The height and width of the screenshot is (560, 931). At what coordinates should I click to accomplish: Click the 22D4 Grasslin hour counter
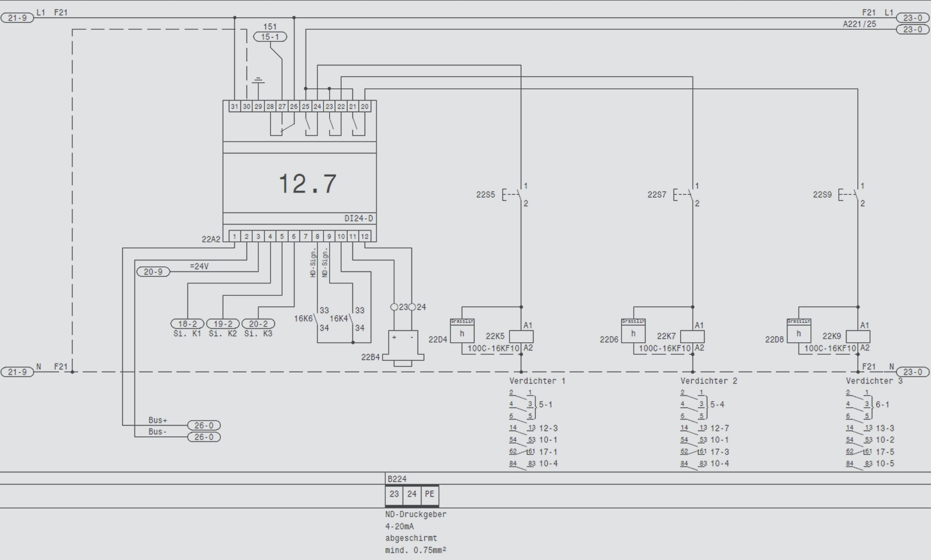[462, 331]
